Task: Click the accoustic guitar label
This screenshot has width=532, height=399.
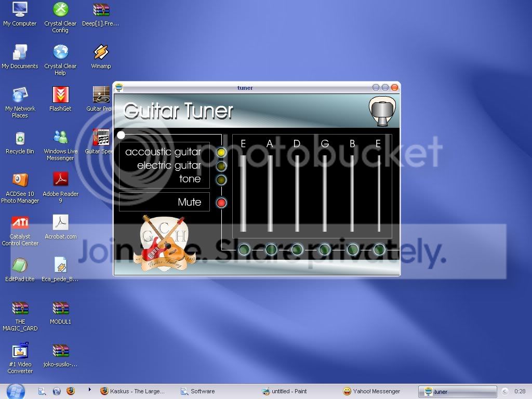Action: tap(163, 152)
